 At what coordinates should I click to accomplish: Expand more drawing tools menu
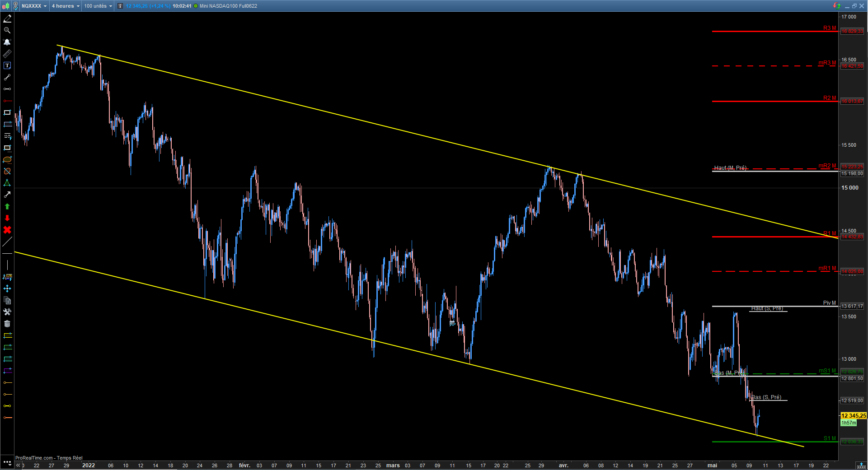pyautogui.click(x=7, y=462)
